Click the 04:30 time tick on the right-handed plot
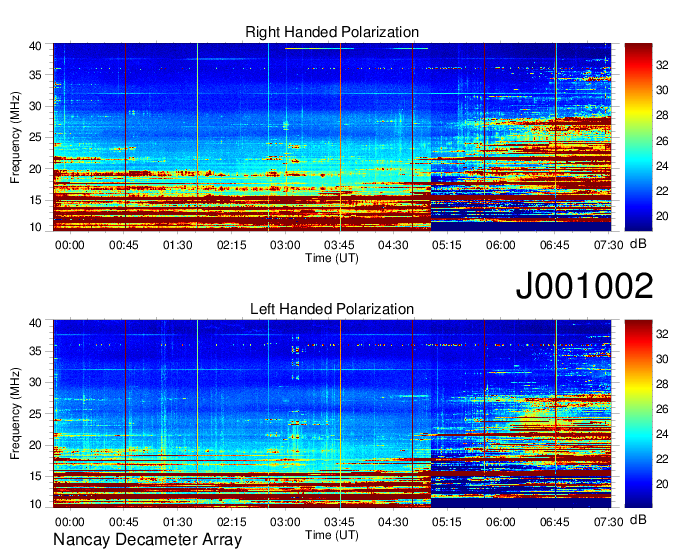680x552 pixels. click(393, 245)
